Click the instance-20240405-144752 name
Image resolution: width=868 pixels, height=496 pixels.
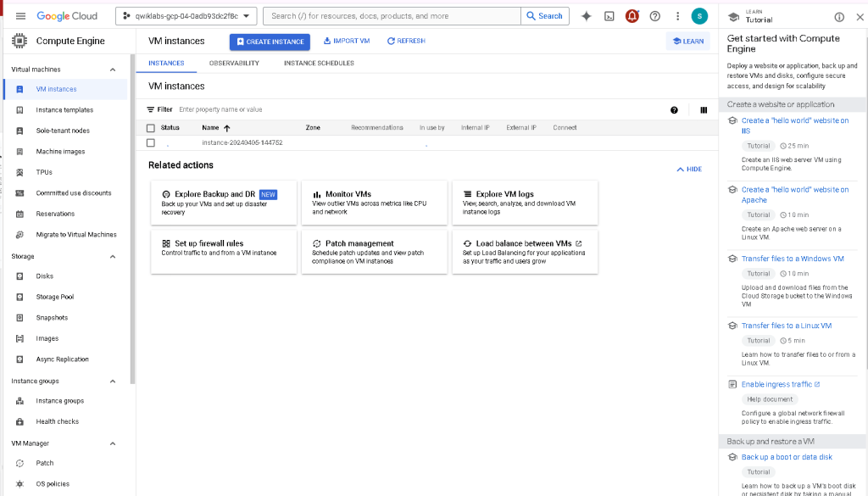click(x=242, y=142)
